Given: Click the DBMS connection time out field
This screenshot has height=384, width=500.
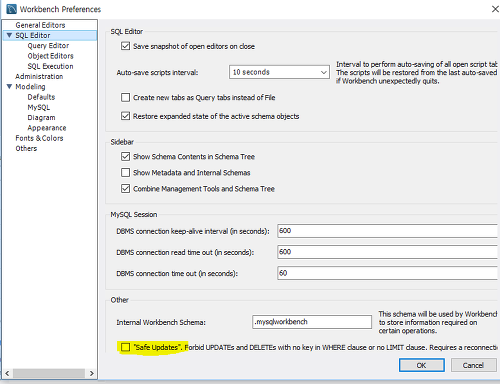Looking at the screenshot, I should 388,273.
